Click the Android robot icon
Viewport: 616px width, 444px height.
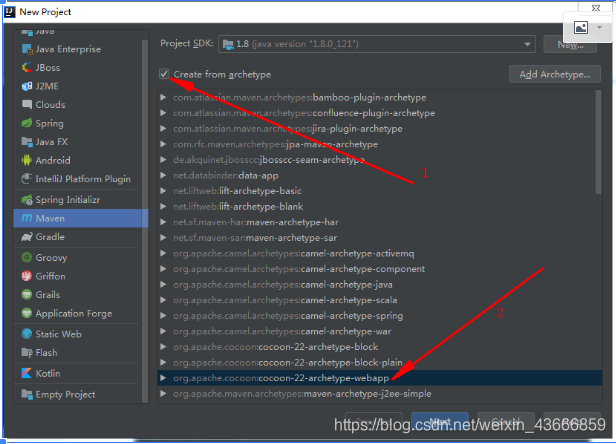tap(27, 160)
